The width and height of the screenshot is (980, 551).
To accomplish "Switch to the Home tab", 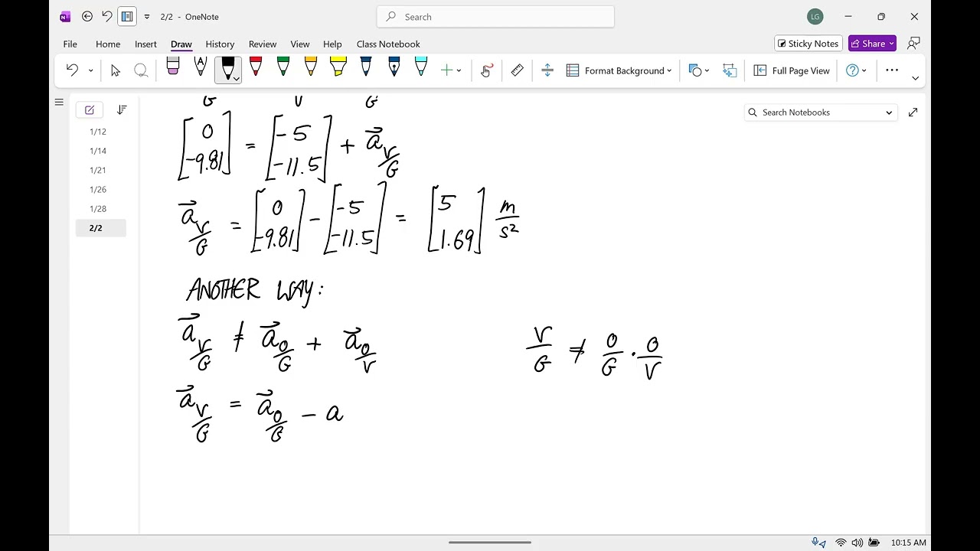I will (x=108, y=44).
